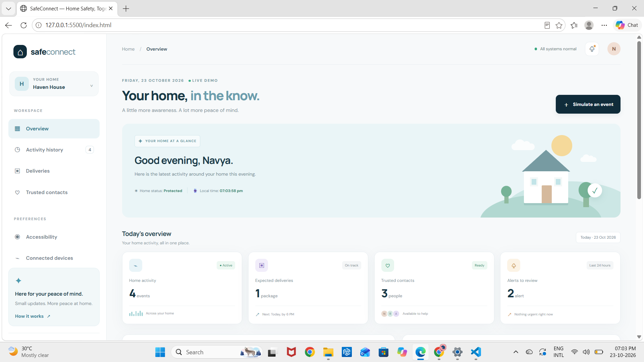
Task: Go to Home breadcrumb link
Action: [x=128, y=49]
